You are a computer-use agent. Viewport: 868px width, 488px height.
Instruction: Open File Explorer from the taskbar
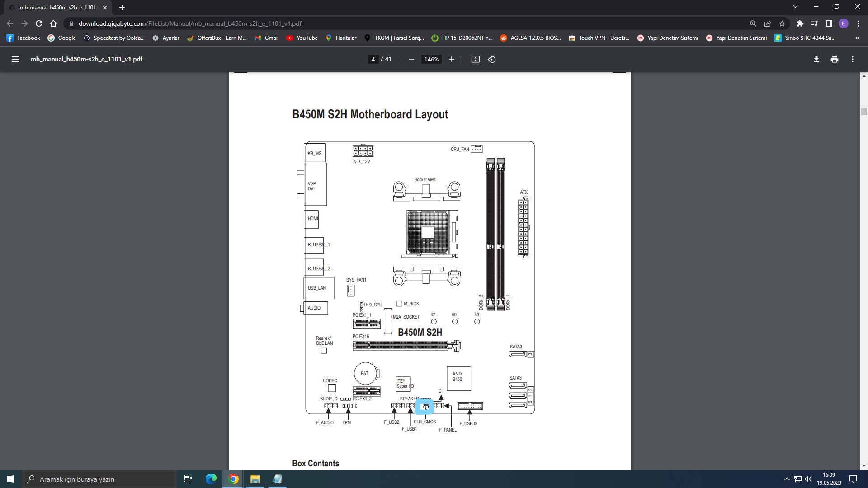pos(255,479)
